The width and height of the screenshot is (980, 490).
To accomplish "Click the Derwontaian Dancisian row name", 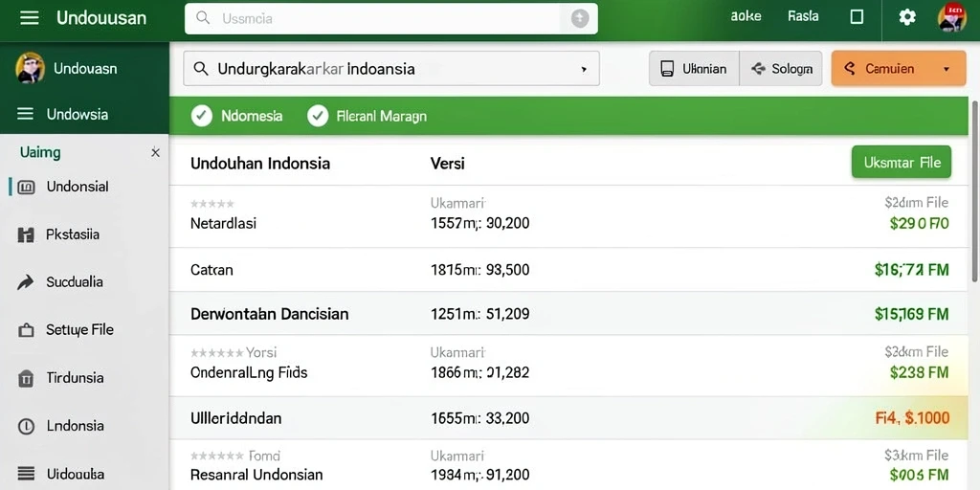I will [x=269, y=314].
